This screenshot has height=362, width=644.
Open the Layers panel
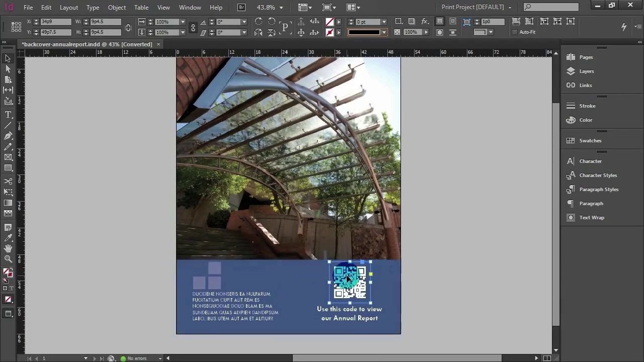click(x=587, y=71)
